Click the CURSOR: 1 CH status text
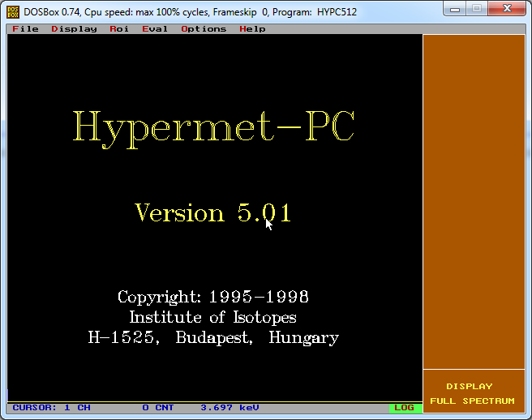The width and height of the screenshot is (532, 420). click(x=51, y=408)
